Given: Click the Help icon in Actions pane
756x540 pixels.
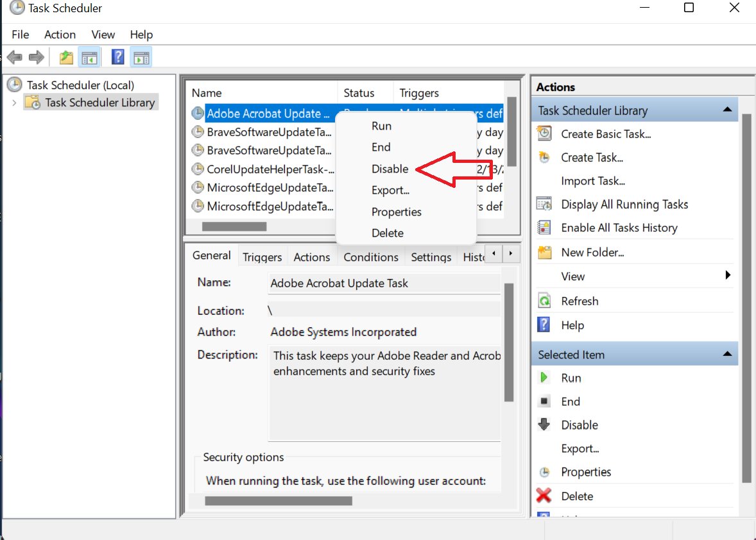Looking at the screenshot, I should tap(544, 325).
